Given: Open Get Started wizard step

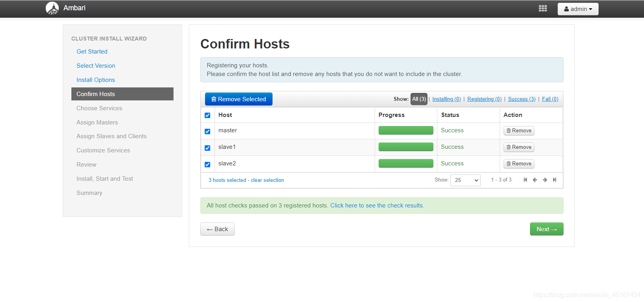Looking at the screenshot, I should coord(92,52).
